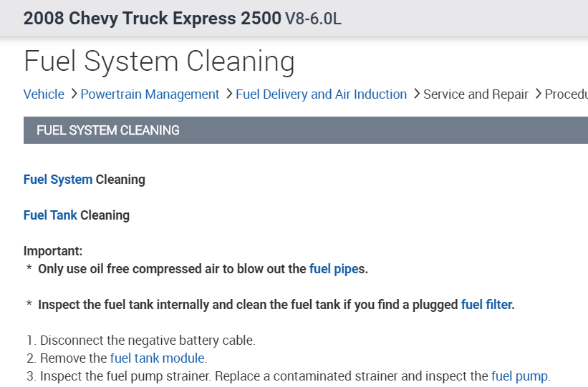Click the chevron right after Vehicle
The width and height of the screenshot is (588, 387).
click(x=72, y=94)
